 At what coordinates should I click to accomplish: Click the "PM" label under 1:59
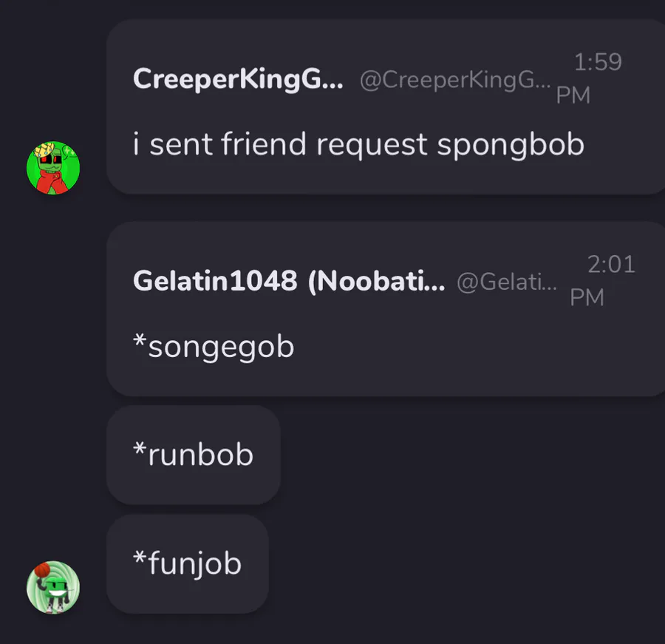pyautogui.click(x=573, y=95)
